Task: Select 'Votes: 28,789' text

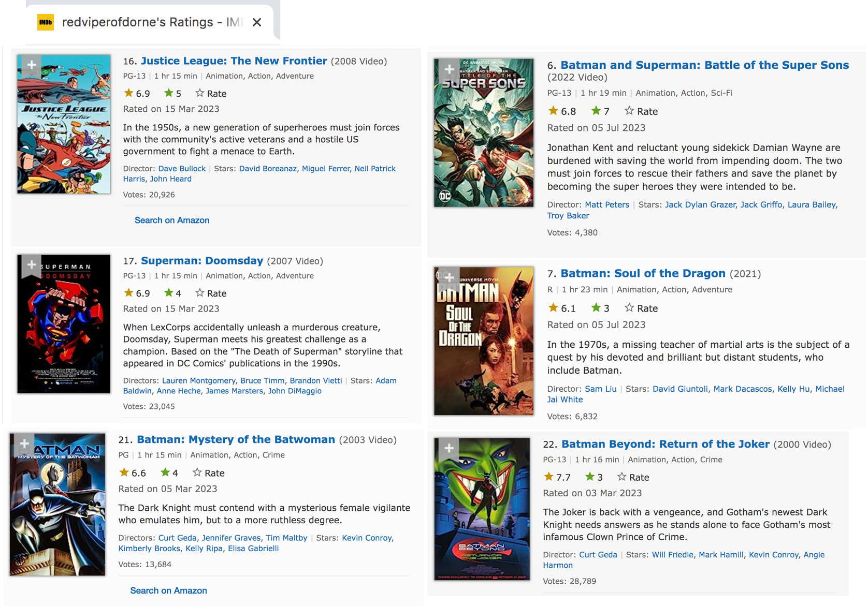Action: click(x=569, y=582)
